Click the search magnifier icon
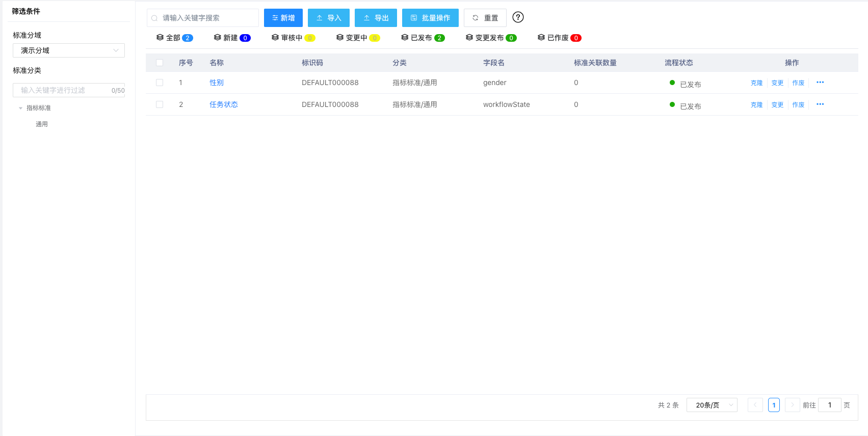The image size is (868, 436). (154, 18)
